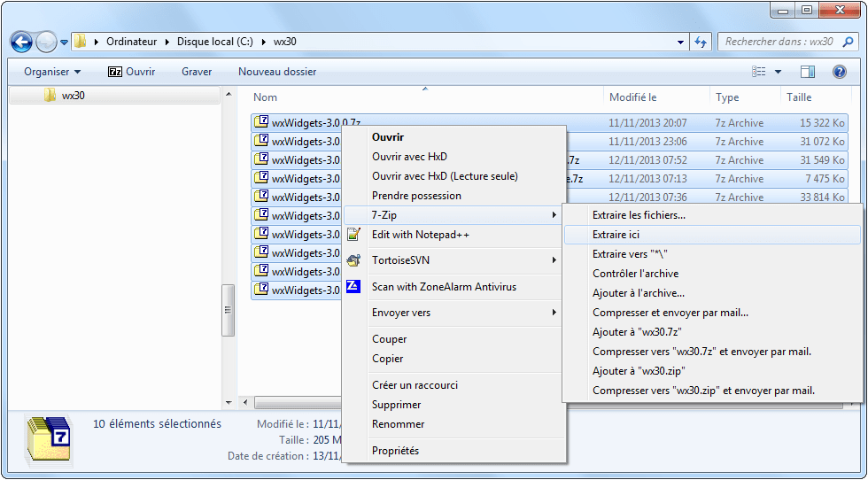
Task: Toggle the preview pane icon
Action: click(808, 72)
